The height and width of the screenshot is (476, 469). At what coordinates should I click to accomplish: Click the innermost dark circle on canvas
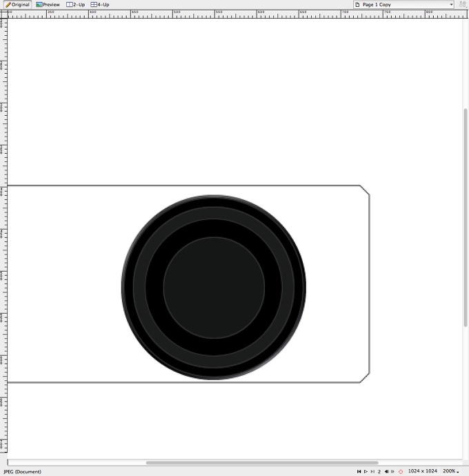pyautogui.click(x=214, y=288)
